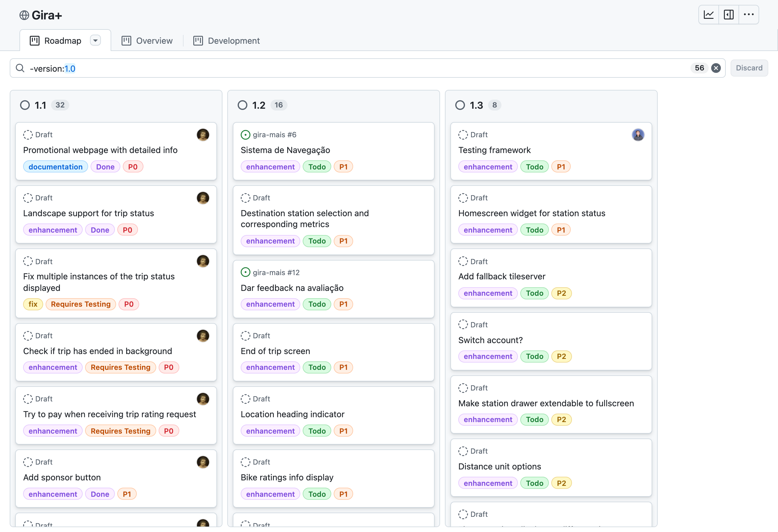Click assignee avatar on Testing framework card
The height and width of the screenshot is (532, 778).
pyautogui.click(x=638, y=135)
